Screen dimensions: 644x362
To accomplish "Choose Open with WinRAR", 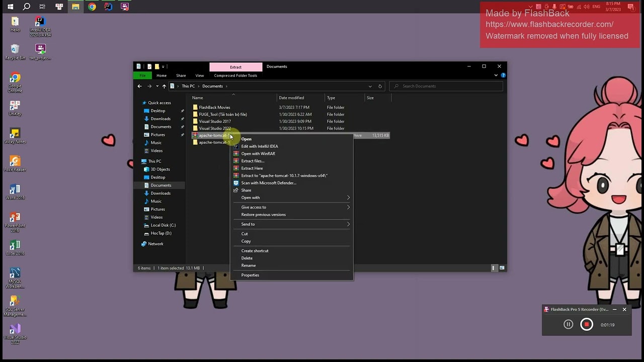I will (292, 154).
